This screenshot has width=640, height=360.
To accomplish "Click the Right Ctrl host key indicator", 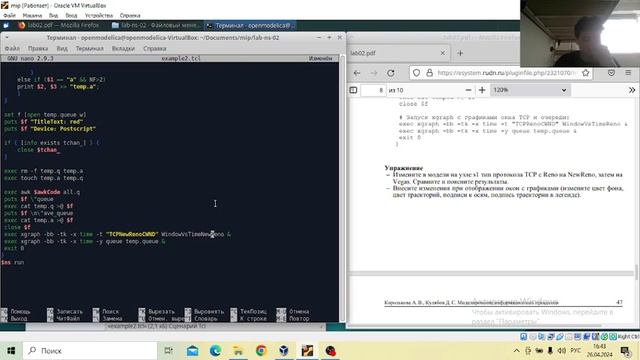I will point(629,336).
